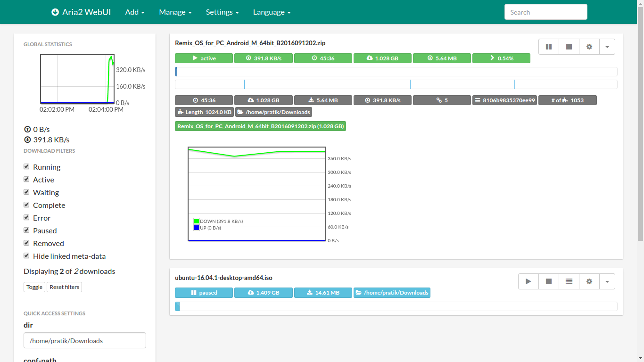Click the Toggle filters button
The height and width of the screenshot is (362, 644).
(x=34, y=287)
